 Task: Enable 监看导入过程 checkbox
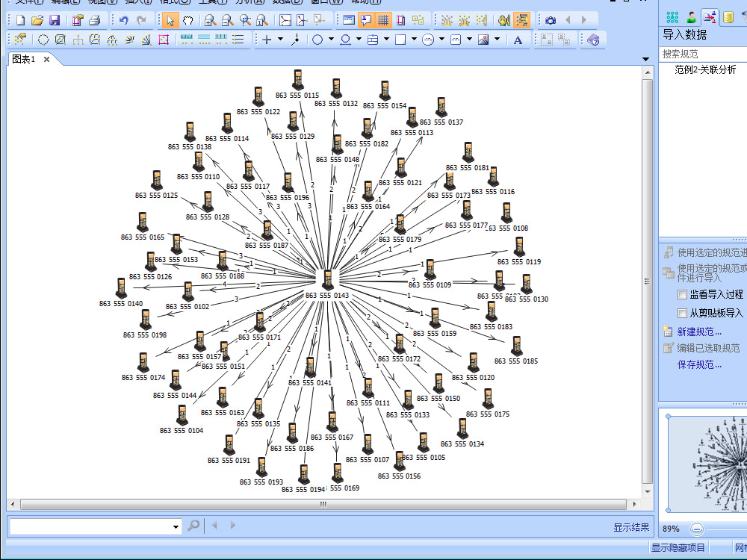(x=682, y=295)
